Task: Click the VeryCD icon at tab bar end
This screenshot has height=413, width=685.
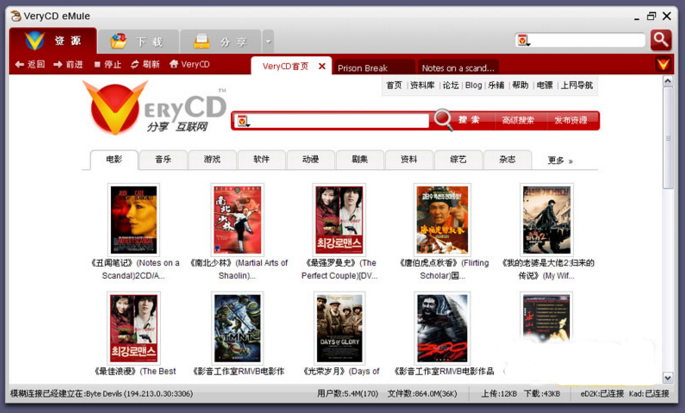Action: click(x=663, y=65)
